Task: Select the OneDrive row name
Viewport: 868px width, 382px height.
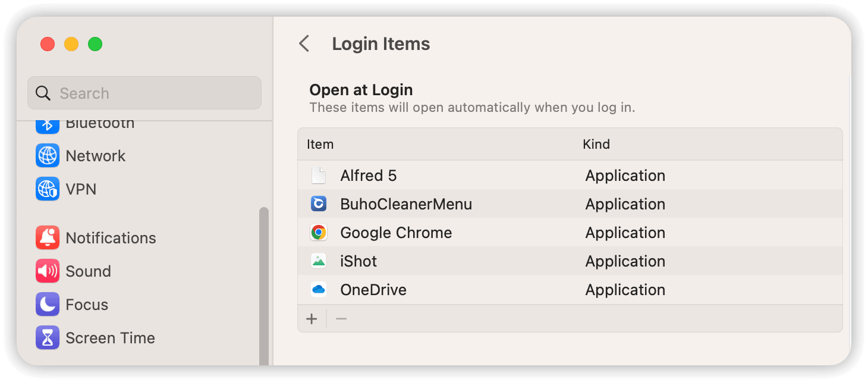Action: pos(373,290)
